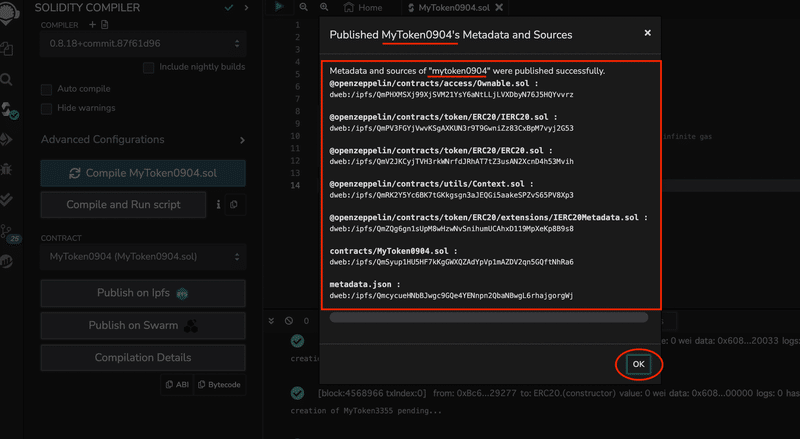Open the Search in files sidebar icon

[x=7, y=79]
